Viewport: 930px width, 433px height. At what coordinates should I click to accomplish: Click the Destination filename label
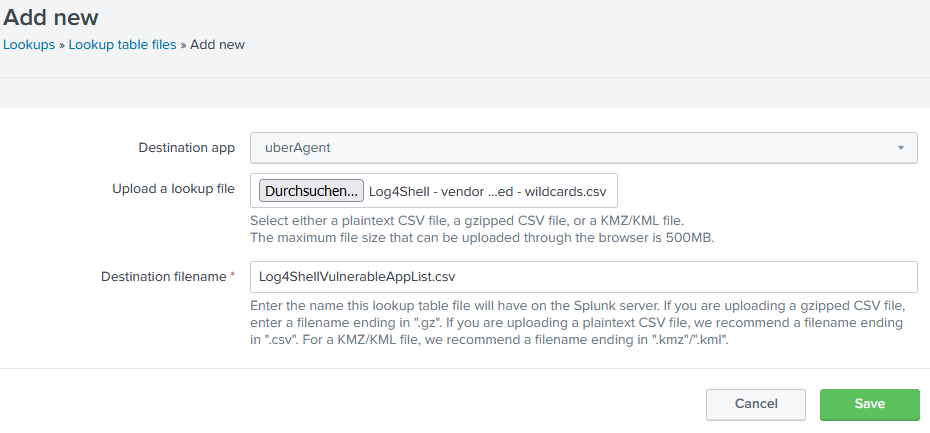click(164, 277)
